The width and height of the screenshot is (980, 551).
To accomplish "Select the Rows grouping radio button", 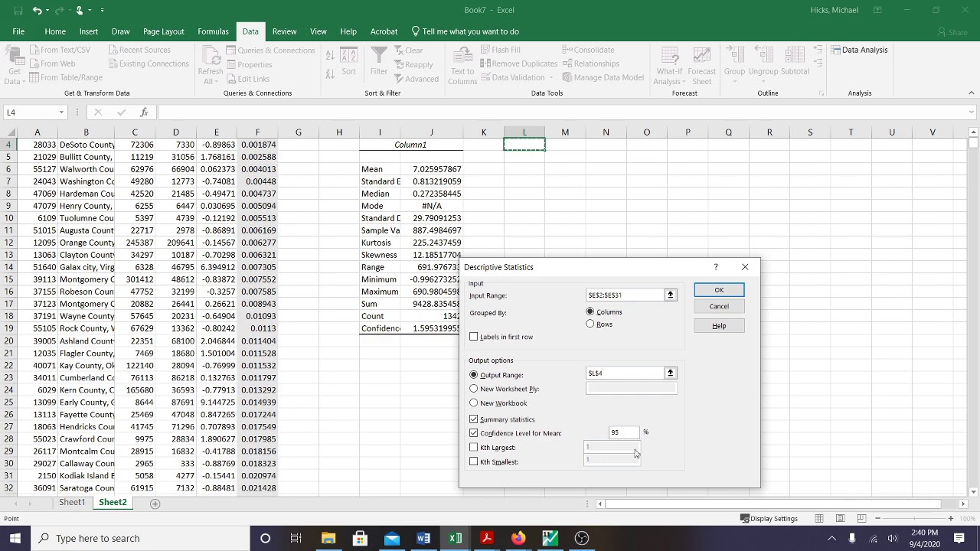I will coord(590,324).
